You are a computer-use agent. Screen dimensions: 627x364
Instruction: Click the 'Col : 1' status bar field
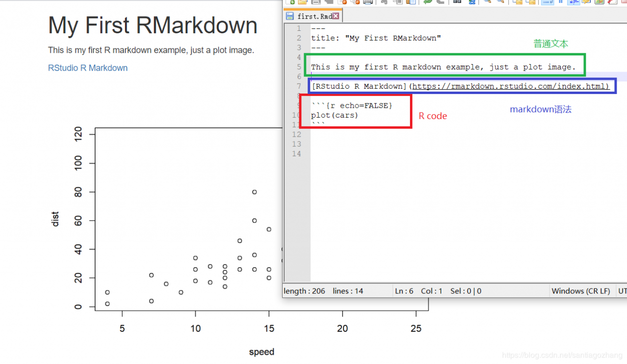[x=432, y=291]
